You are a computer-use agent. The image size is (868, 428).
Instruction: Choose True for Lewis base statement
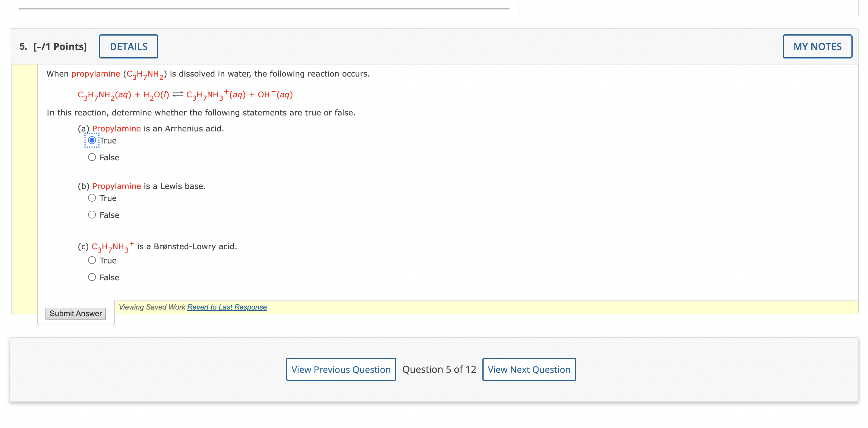92,198
